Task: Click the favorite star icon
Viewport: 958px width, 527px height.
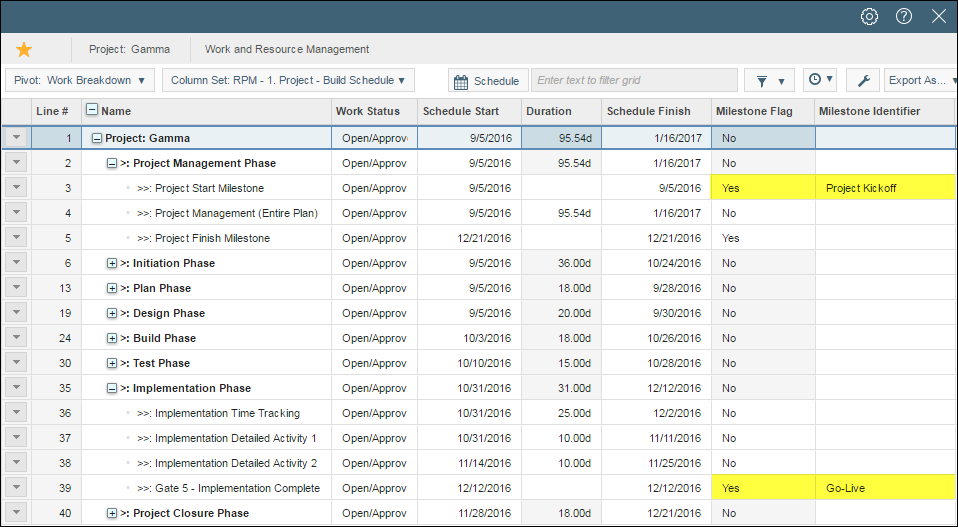Action: 24,49
